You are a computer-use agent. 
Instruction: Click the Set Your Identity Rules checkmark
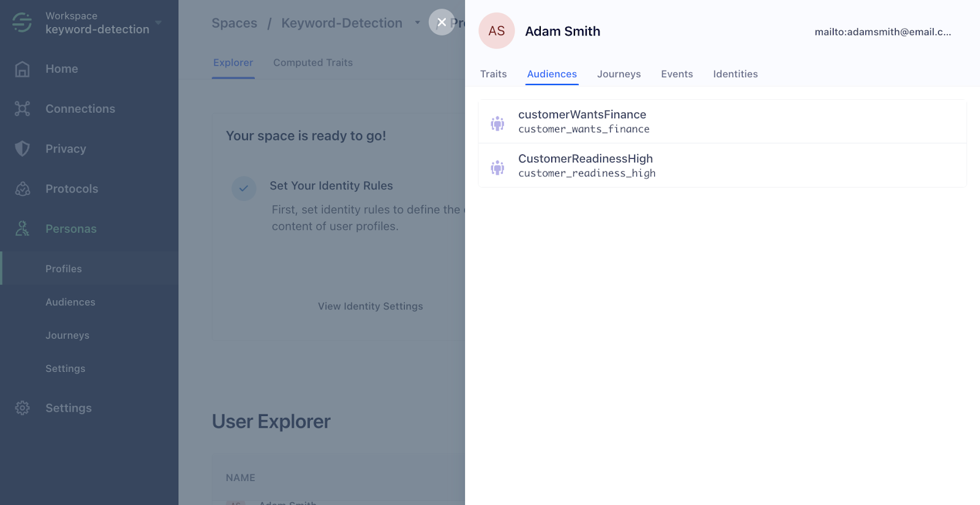[244, 188]
